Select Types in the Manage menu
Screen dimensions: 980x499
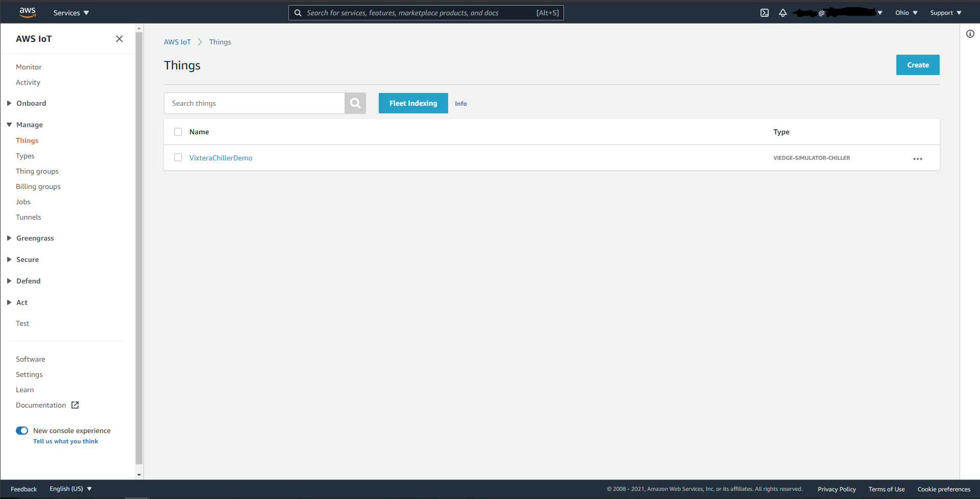pos(25,156)
